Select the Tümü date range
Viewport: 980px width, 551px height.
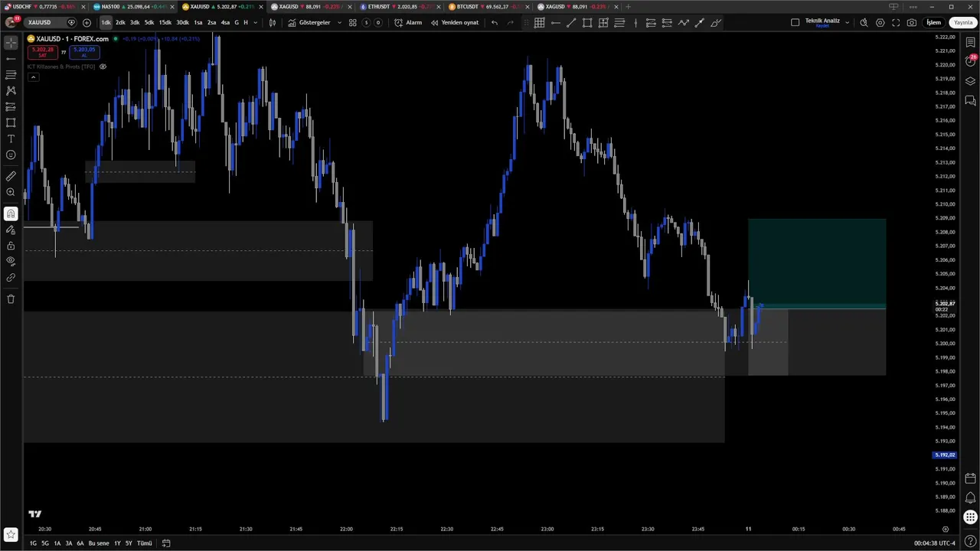click(144, 543)
